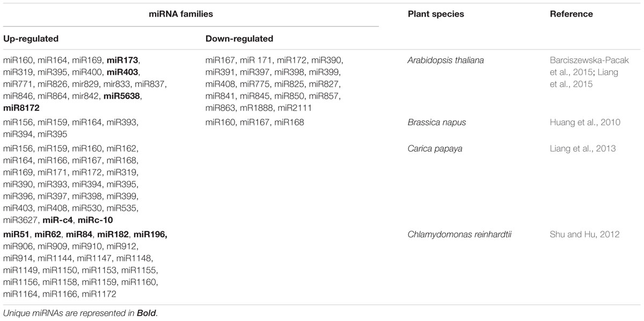Image resolution: width=644 pixels, height=321 pixels.
Task: Click the Arabidopsis thaliana species cell
Action: point(445,60)
